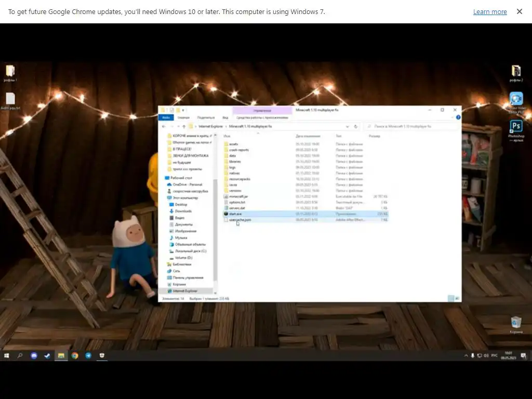Open taskbar search magnifier

click(x=20, y=355)
